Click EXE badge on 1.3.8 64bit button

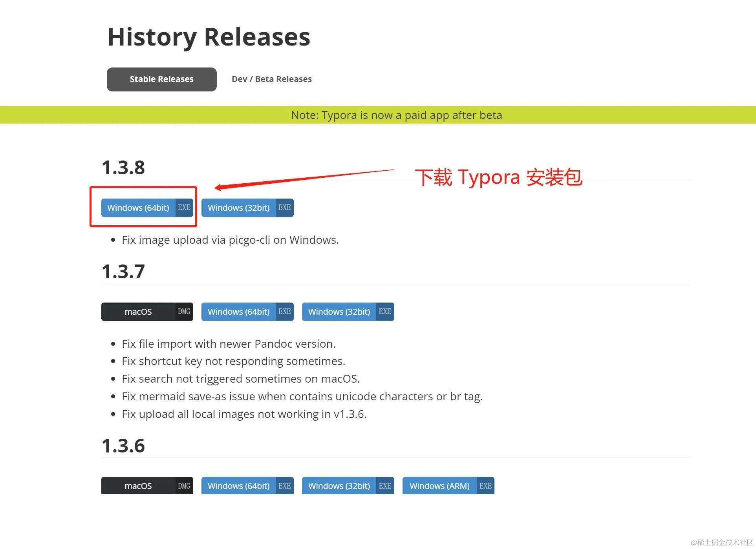pyautogui.click(x=184, y=208)
